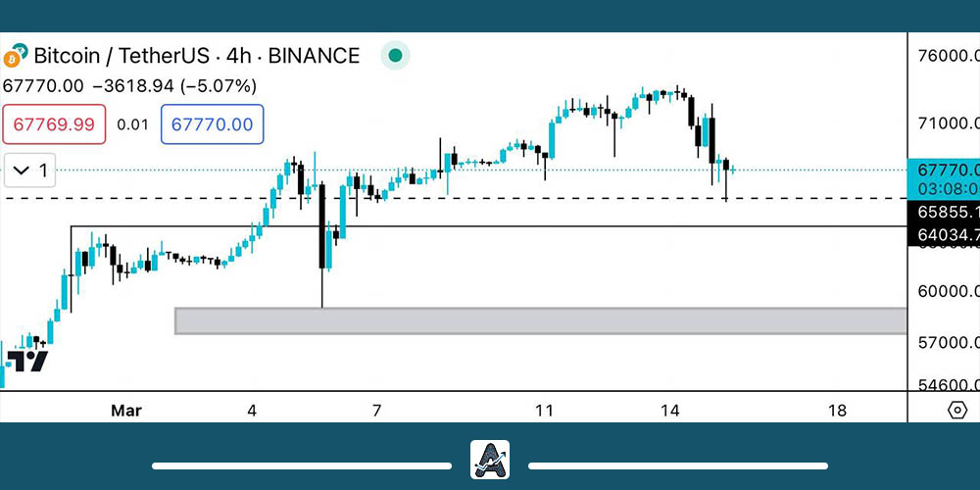Screen dimensions: 980x490
Task: Collapse the indicators legend chevron labeled 1
Action: coord(29,171)
